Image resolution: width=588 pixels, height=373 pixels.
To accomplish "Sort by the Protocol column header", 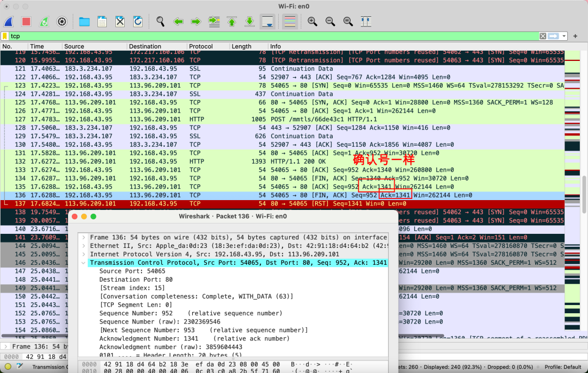I will [209, 46].
